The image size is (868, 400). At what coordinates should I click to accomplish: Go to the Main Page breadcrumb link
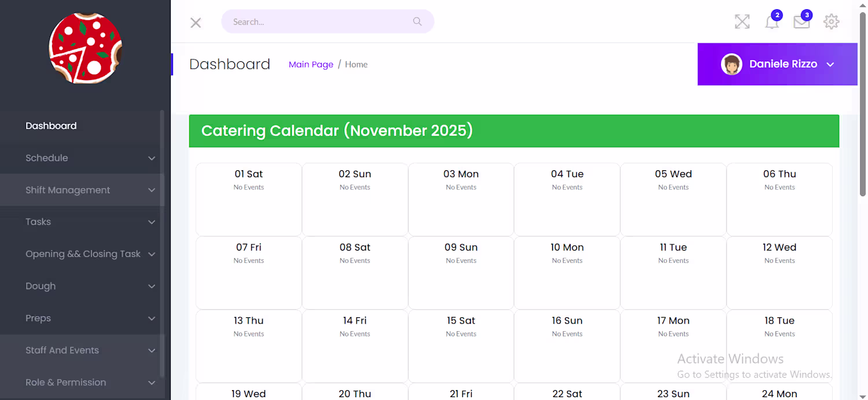click(311, 64)
